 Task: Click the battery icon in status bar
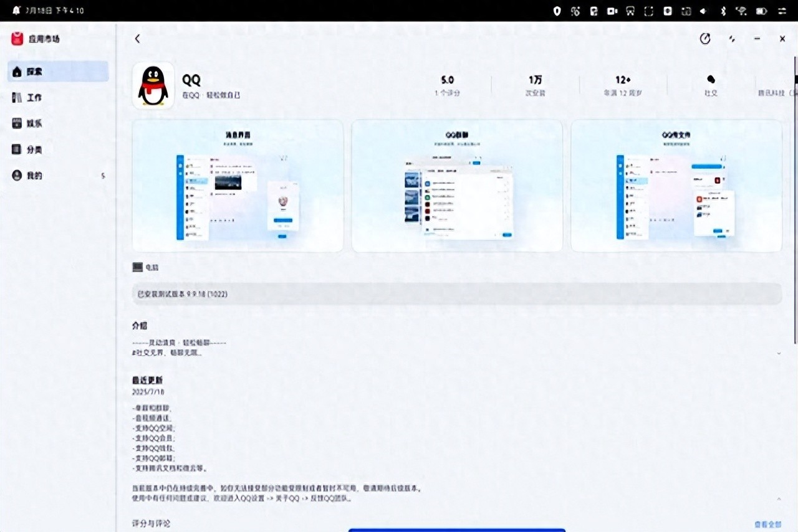(x=761, y=11)
